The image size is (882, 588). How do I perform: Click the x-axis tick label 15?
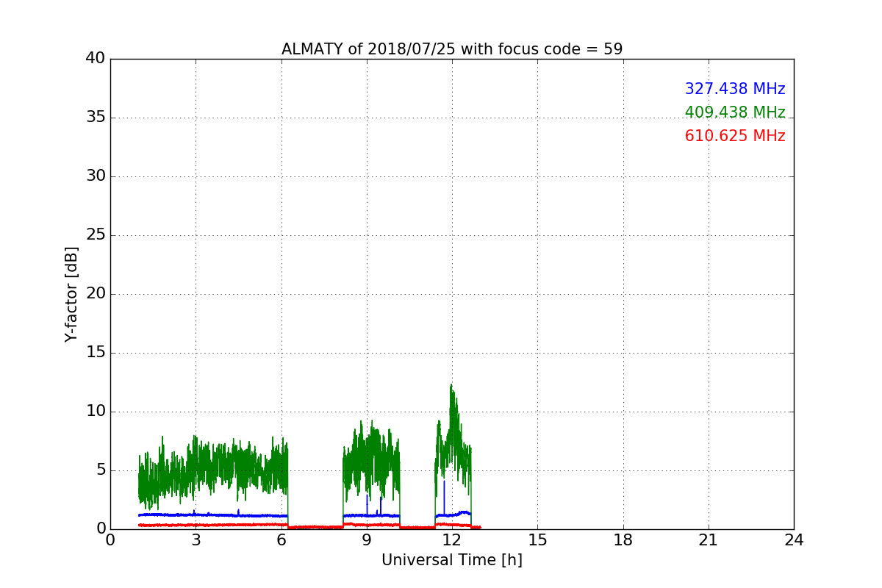click(537, 540)
